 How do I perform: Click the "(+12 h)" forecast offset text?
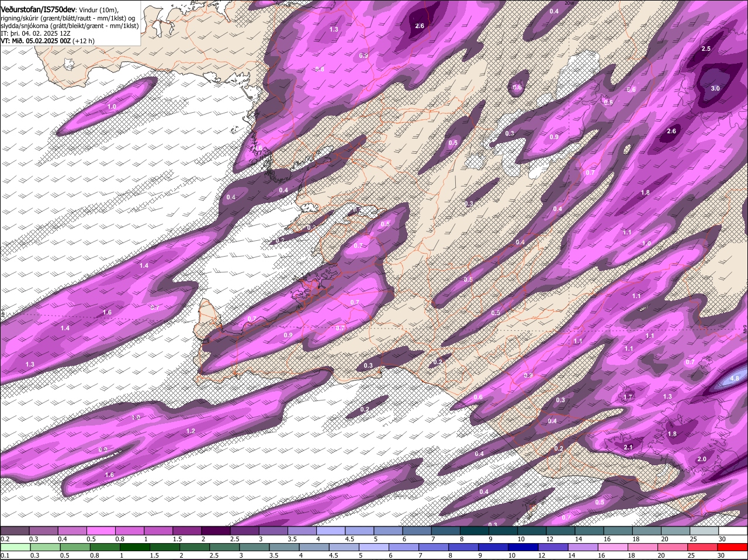(84, 41)
